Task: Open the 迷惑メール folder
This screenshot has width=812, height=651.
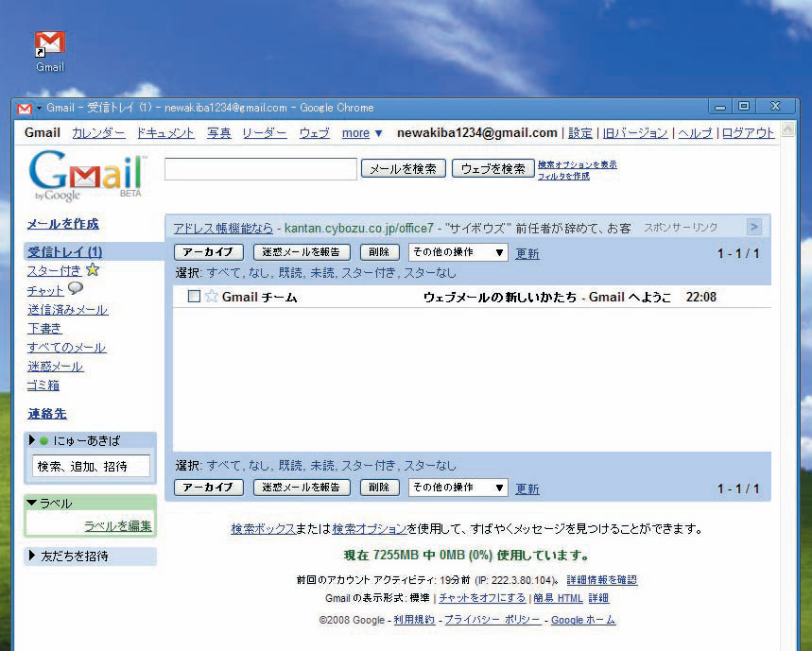Action: 55,367
